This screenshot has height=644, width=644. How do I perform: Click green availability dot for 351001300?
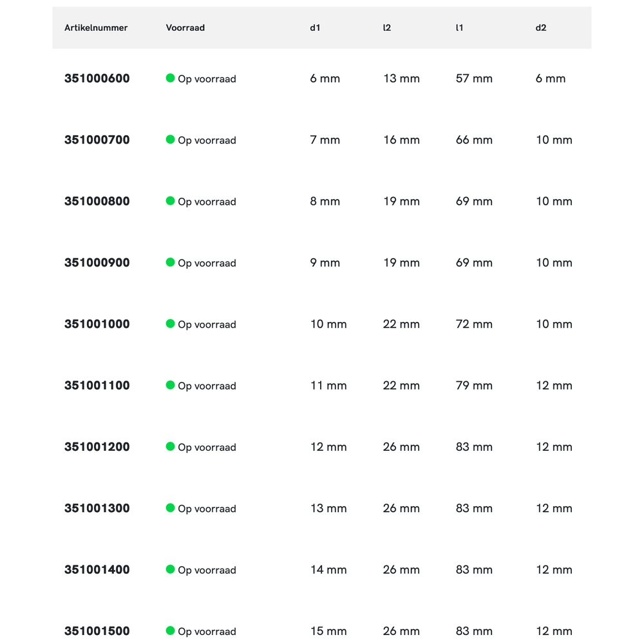pyautogui.click(x=170, y=507)
